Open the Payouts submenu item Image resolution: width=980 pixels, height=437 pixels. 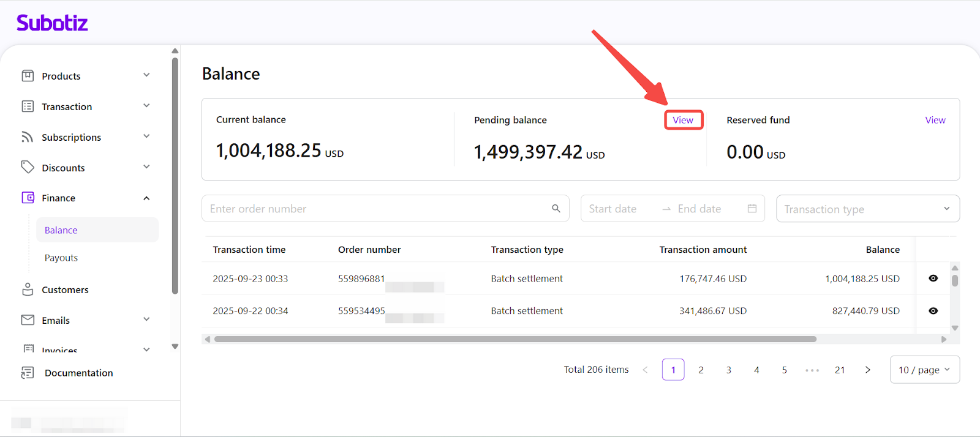pyautogui.click(x=61, y=258)
